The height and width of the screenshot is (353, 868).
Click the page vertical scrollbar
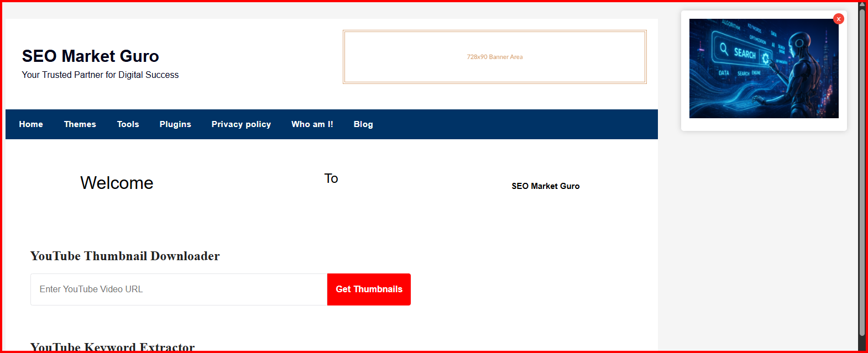[x=862, y=171]
